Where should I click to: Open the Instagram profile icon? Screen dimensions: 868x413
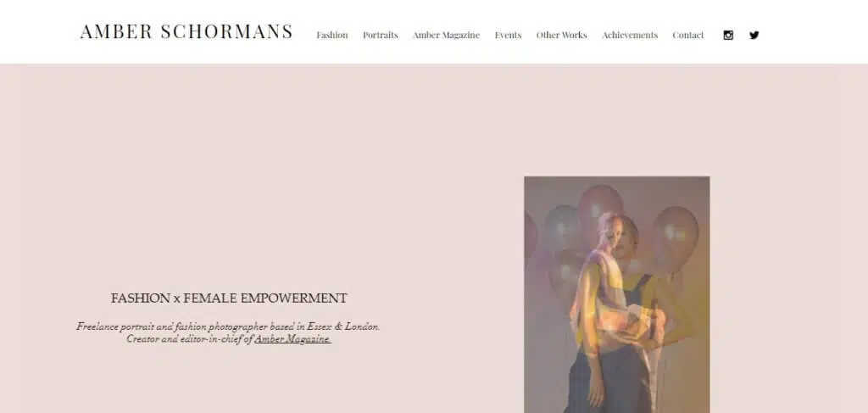(728, 35)
